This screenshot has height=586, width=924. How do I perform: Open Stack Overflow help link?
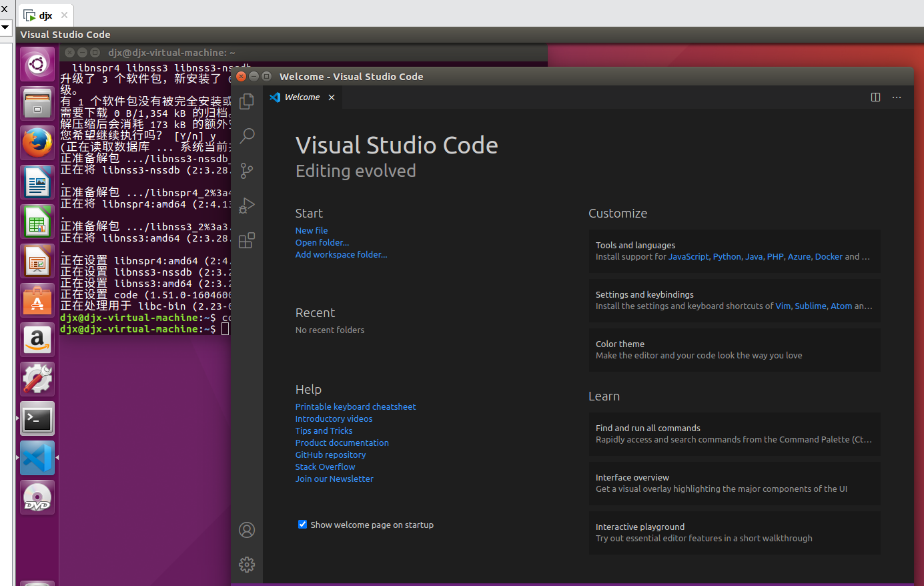point(325,467)
